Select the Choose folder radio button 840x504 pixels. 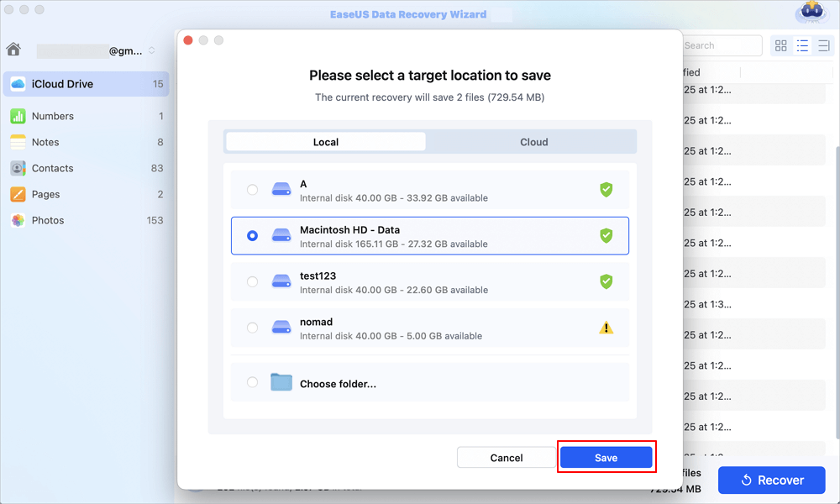252,382
